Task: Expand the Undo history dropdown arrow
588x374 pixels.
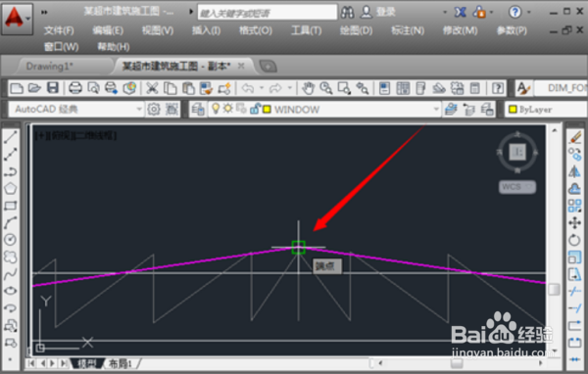Action: tap(262, 88)
